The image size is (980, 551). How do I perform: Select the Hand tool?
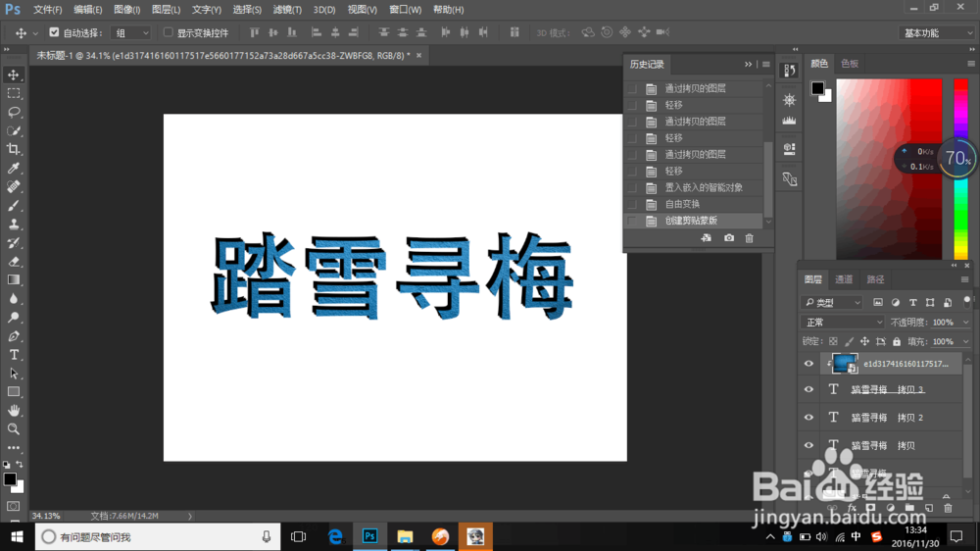tap(13, 410)
